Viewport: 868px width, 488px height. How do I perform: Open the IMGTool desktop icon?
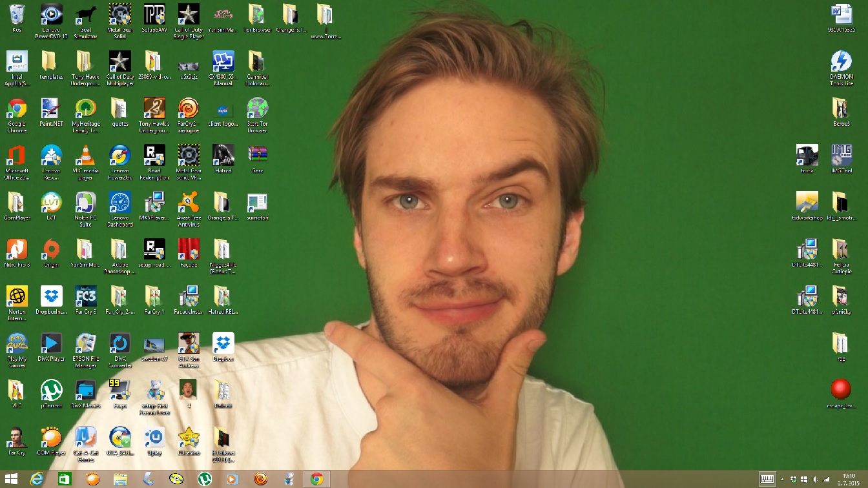coord(841,156)
